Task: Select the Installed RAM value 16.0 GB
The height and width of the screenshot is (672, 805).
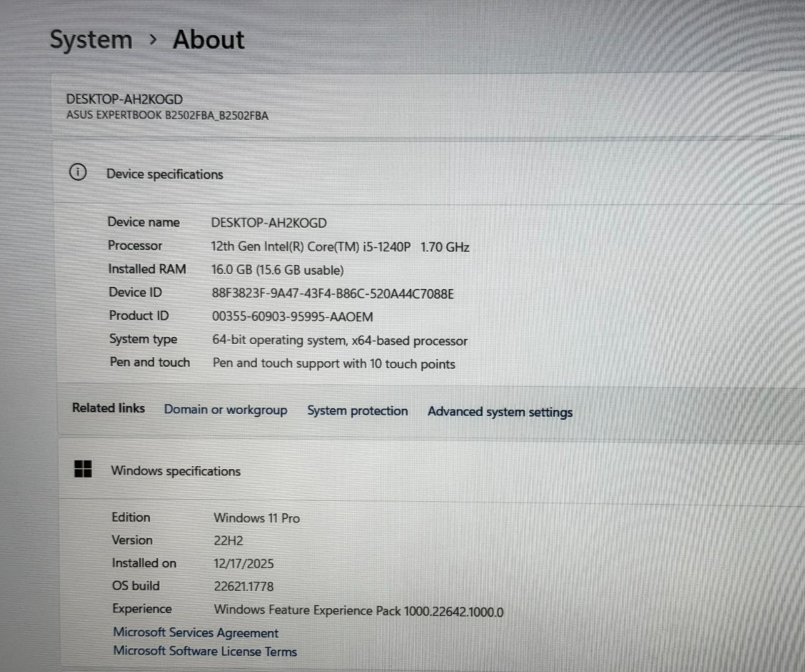Action: point(277,270)
